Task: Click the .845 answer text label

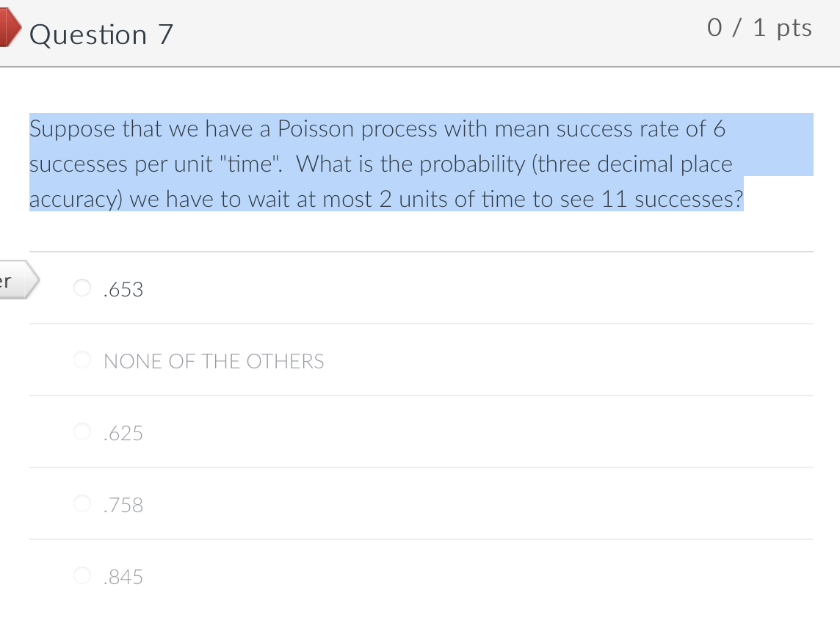Action: click(x=123, y=577)
